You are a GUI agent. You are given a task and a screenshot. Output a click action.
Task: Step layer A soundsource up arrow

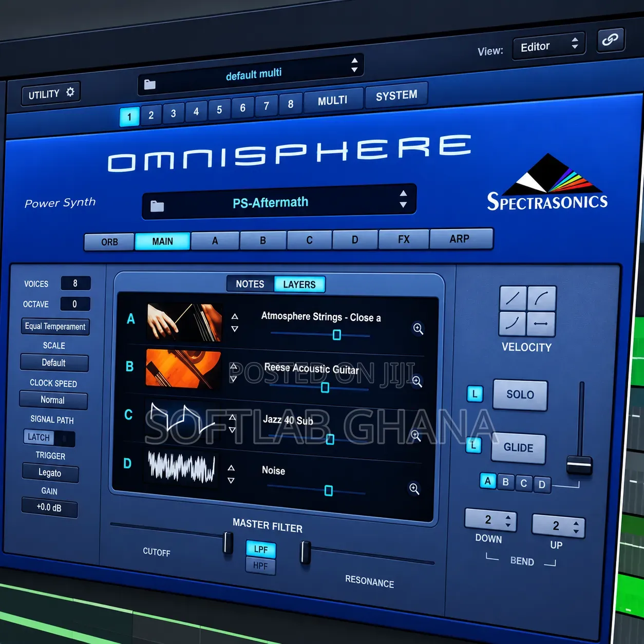click(x=235, y=316)
